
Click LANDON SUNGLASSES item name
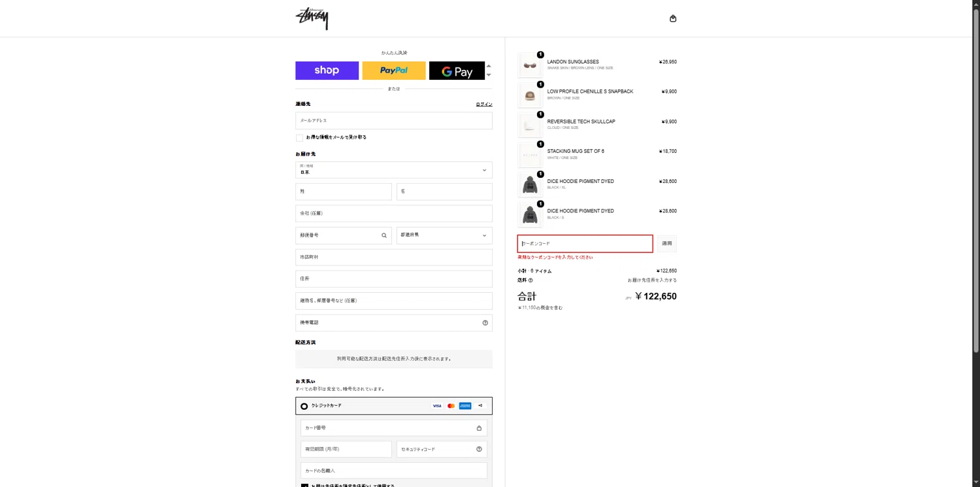[x=573, y=62]
